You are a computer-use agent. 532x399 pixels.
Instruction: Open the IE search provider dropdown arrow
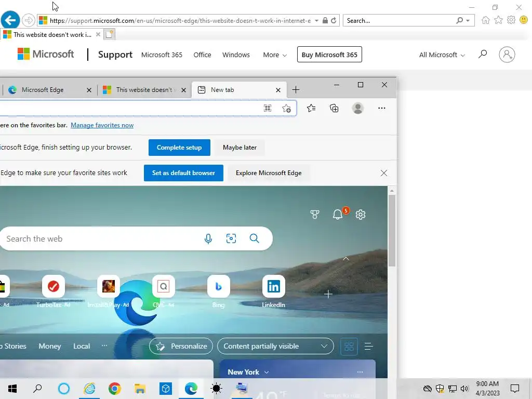point(468,20)
